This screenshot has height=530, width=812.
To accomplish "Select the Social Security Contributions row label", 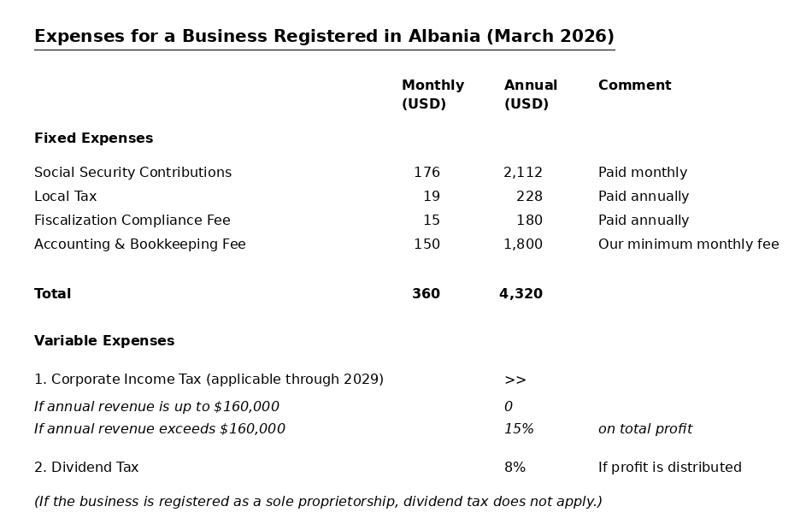I will click(x=132, y=173).
